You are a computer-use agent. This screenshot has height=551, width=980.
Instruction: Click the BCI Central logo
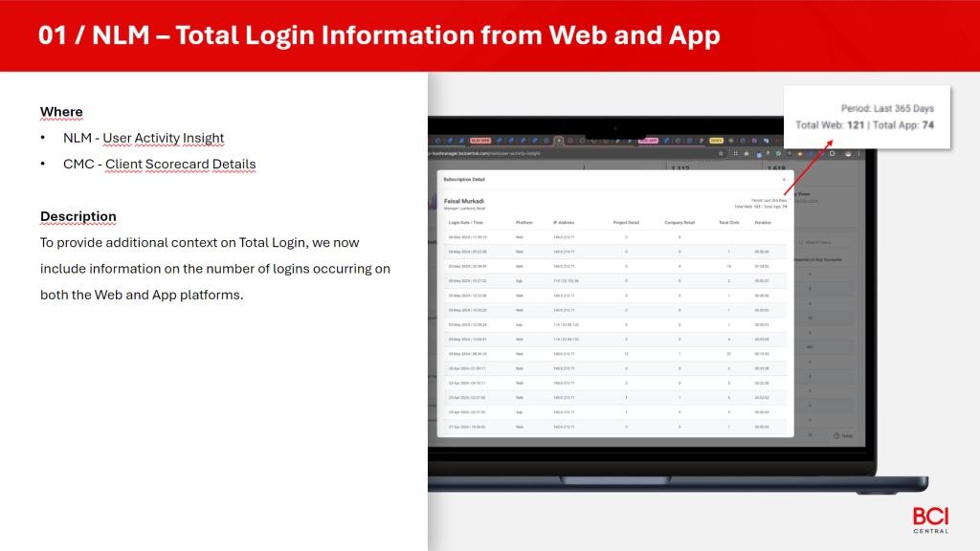[930, 519]
